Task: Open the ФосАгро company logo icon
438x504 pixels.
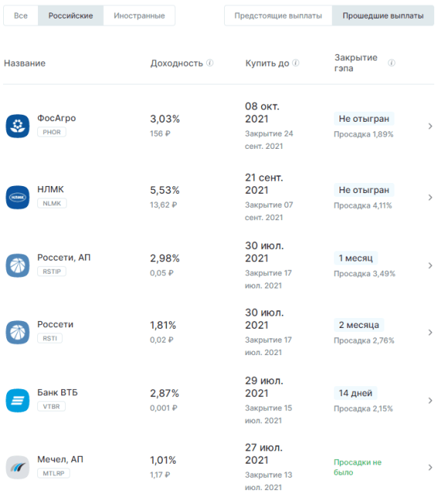Action: pos(18,126)
